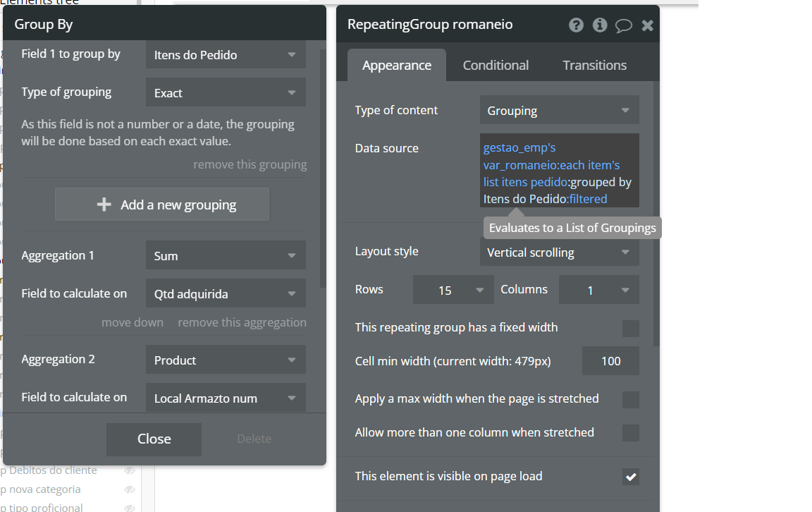Enable fixed width for repeating group
This screenshot has width=812, height=512.
pos(631,328)
